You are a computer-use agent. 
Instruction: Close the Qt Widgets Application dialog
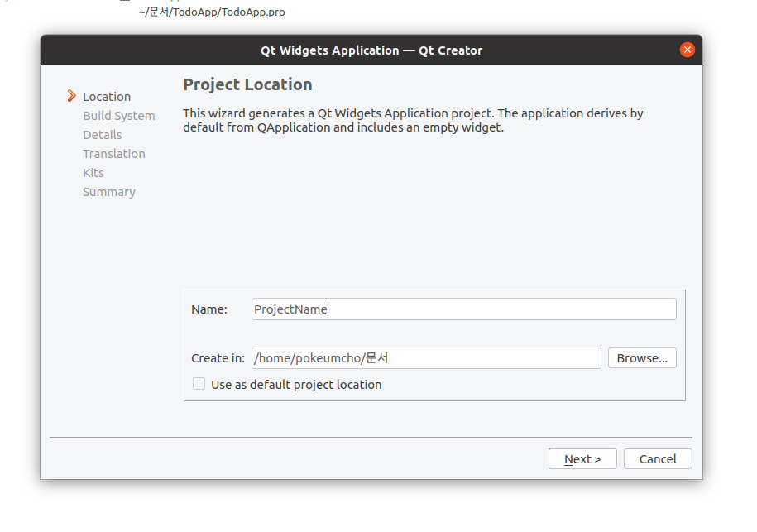[x=687, y=50]
